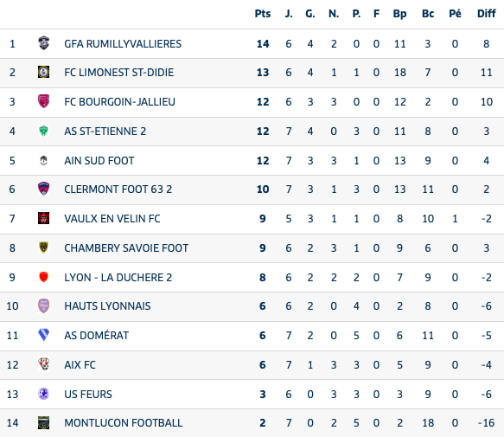
Task: Select the Clermont Foot 63 2 crest
Action: click(44, 189)
